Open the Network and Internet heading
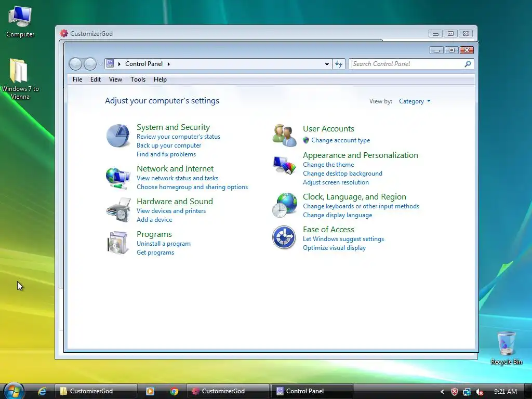532x399 pixels. [x=175, y=169]
